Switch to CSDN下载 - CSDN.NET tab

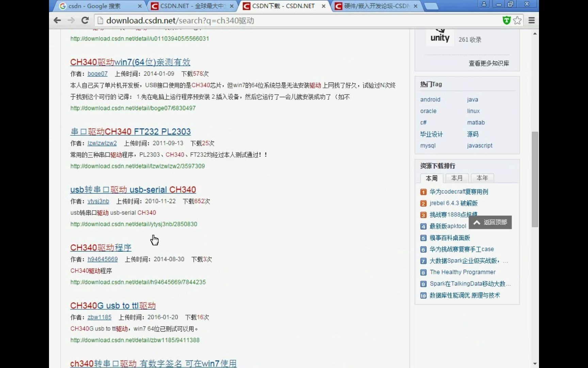click(x=284, y=6)
